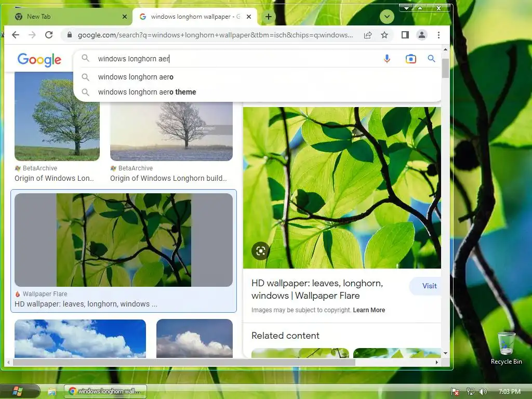Open the wide blue sky clouds thumbnail

[x=80, y=339]
